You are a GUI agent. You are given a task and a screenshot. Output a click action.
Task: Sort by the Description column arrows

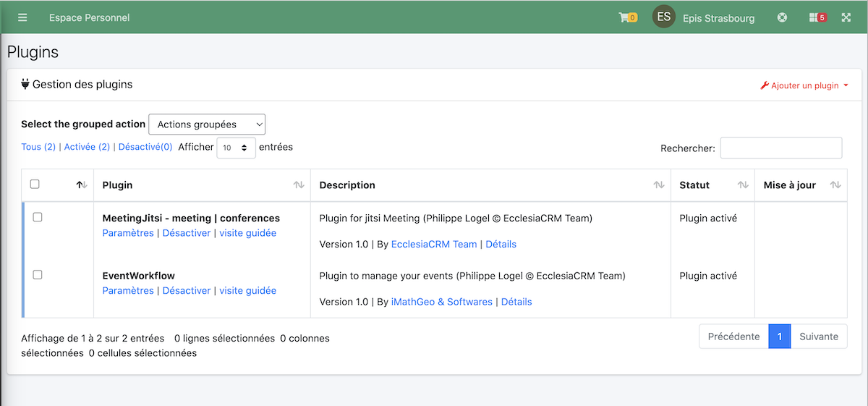tap(659, 185)
